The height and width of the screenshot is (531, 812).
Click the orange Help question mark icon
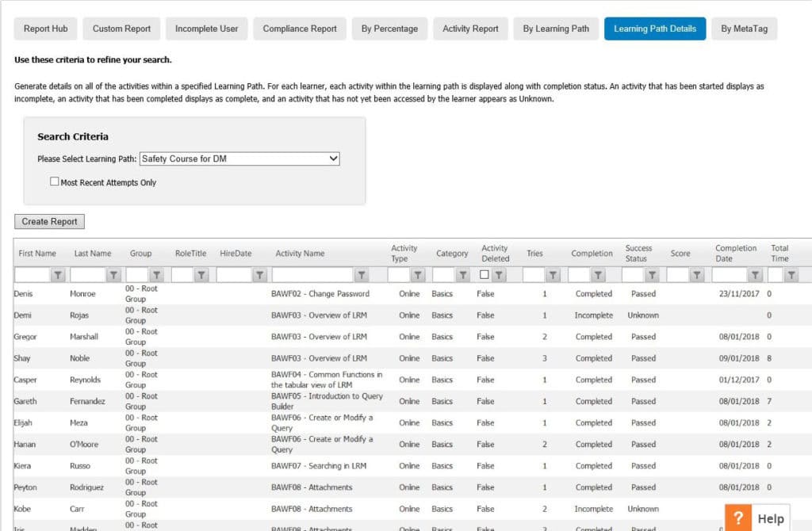pos(738,518)
